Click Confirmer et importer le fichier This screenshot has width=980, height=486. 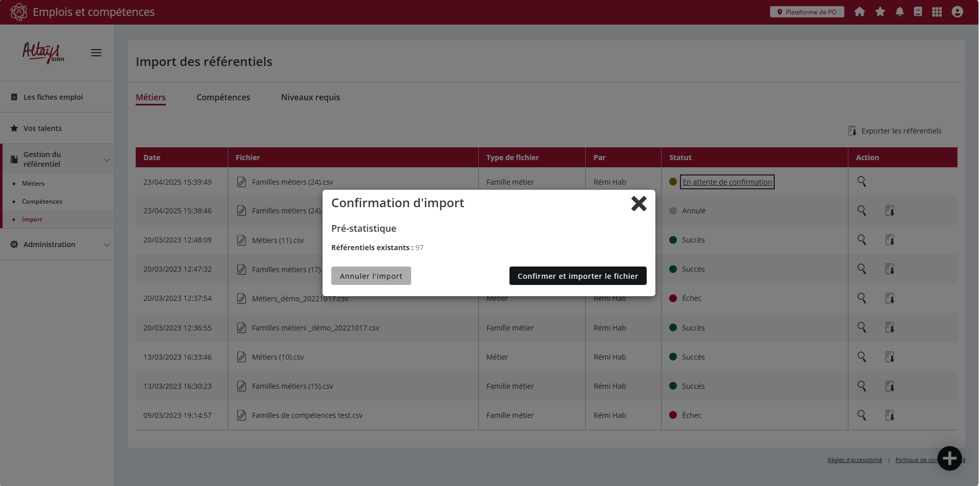(x=578, y=276)
